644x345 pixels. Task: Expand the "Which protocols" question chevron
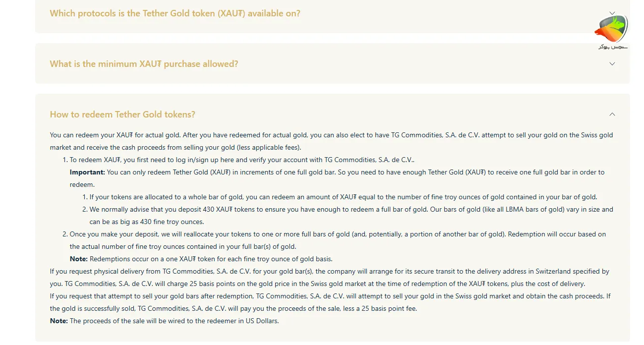click(612, 13)
